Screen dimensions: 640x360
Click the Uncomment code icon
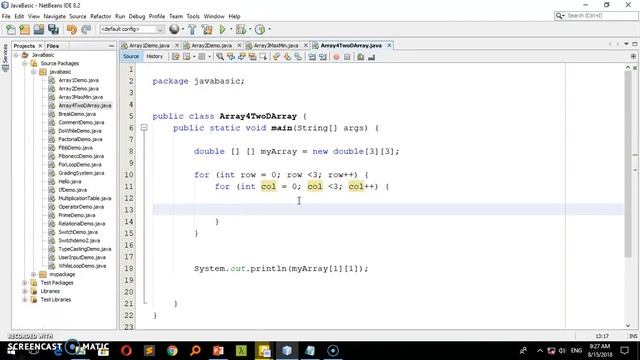[x=371, y=57]
